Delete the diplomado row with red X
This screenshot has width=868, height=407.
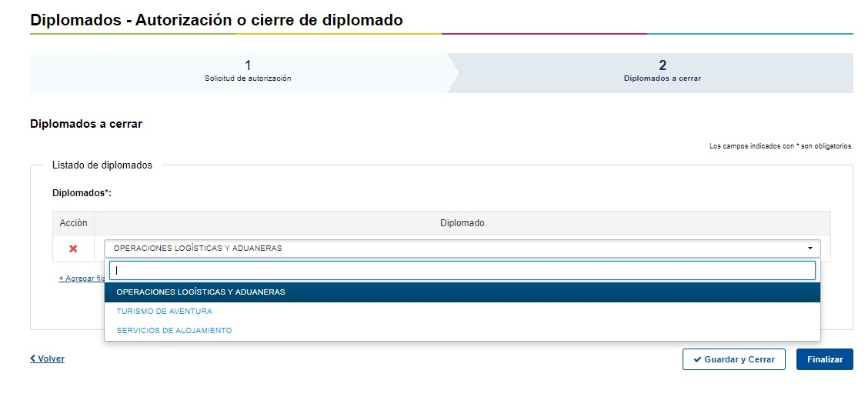click(73, 249)
